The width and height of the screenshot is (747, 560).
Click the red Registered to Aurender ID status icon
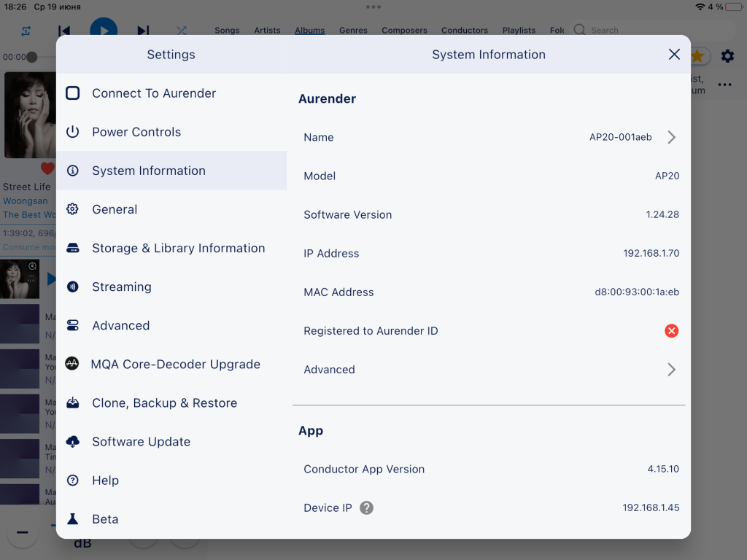671,330
